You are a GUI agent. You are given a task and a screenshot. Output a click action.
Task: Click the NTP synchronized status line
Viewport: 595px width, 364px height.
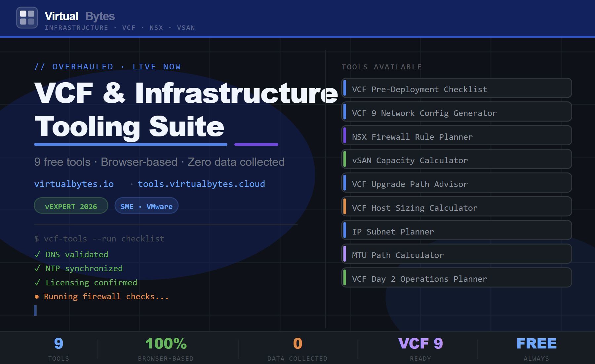pyautogui.click(x=78, y=268)
